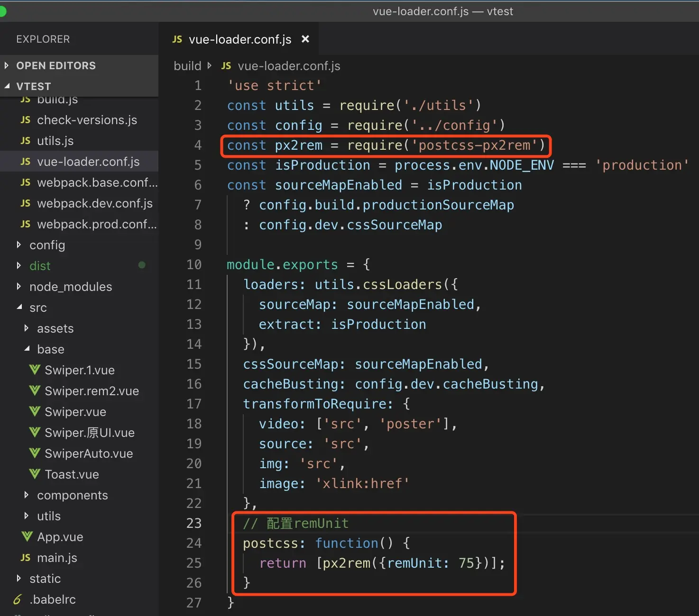Viewport: 699px width, 616px height.
Task: Click the JS icon in the breadcrumb
Action: [226, 66]
